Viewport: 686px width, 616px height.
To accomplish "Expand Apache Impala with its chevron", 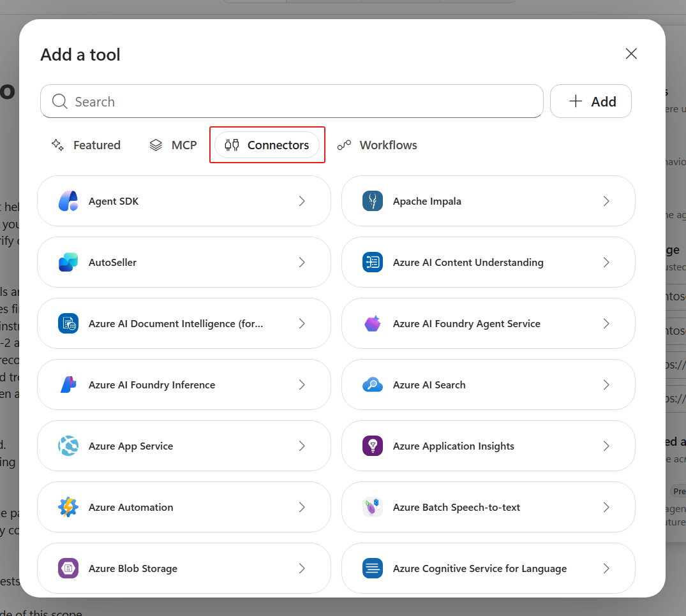I will 606,201.
